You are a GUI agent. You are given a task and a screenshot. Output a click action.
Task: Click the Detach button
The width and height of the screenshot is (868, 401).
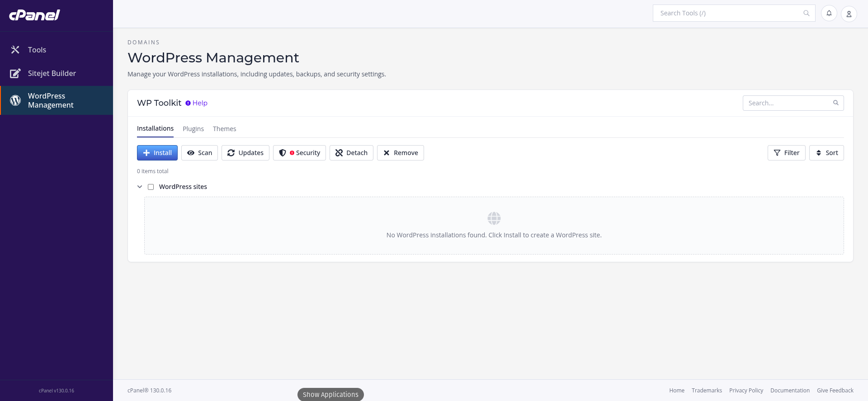[351, 153]
